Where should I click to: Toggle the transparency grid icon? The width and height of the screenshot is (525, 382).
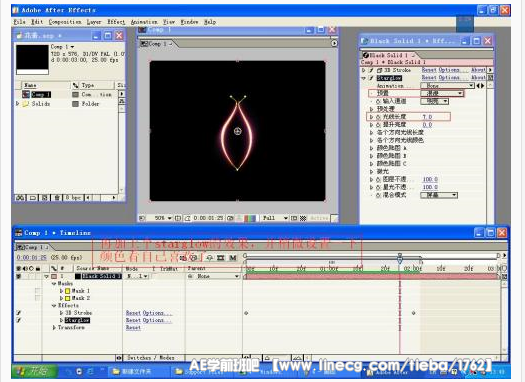303,218
